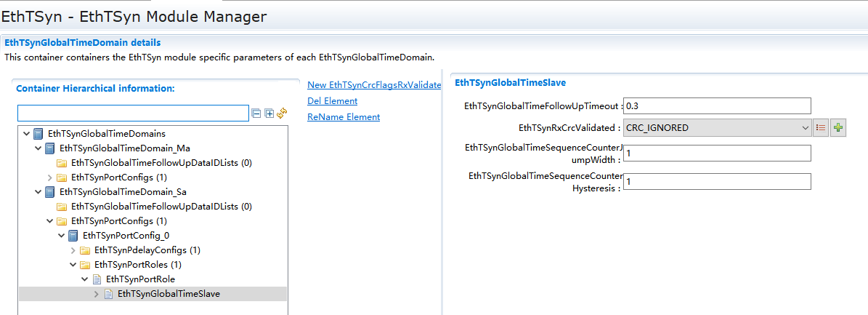Select the EthTSynGlobalTimeDomains root container icon
Screen dimensions: 868x315
click(38, 134)
